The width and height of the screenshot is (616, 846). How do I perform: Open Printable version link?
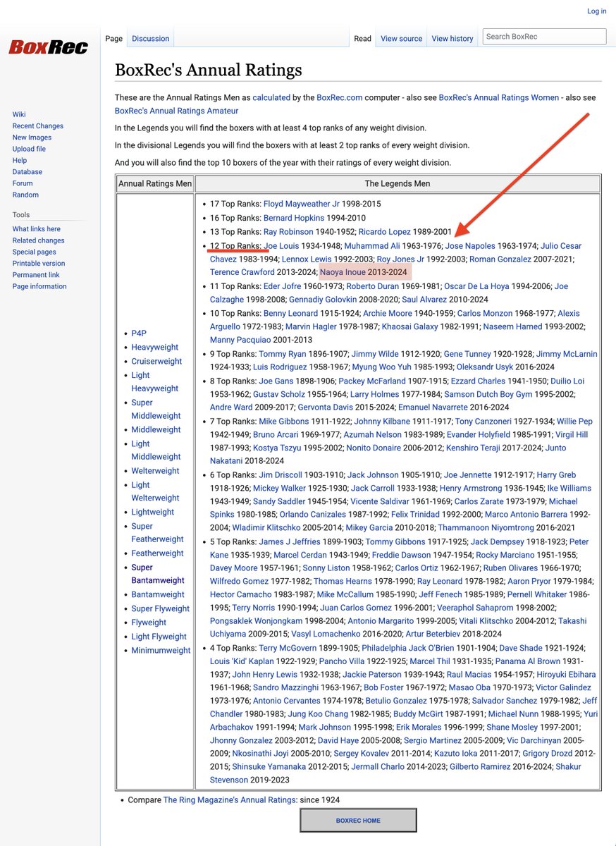pyautogui.click(x=39, y=263)
